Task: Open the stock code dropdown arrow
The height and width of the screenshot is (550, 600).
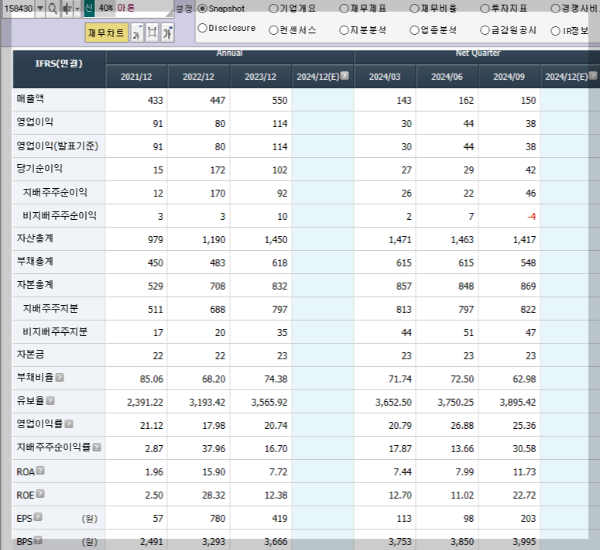Action: coord(40,8)
